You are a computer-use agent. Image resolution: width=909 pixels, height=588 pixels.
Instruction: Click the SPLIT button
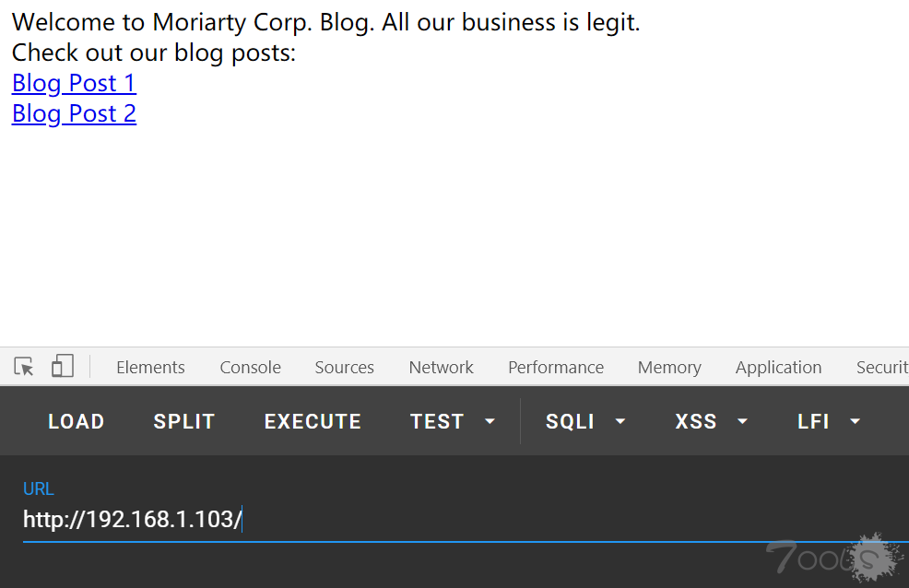point(184,421)
